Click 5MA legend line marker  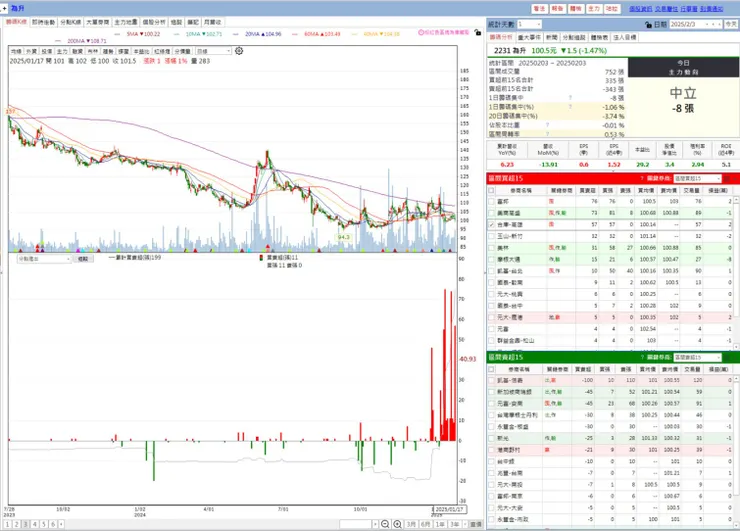118,34
